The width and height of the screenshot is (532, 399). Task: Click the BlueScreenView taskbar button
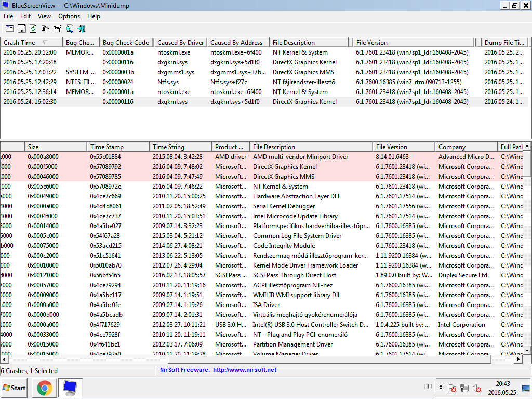(x=70, y=388)
